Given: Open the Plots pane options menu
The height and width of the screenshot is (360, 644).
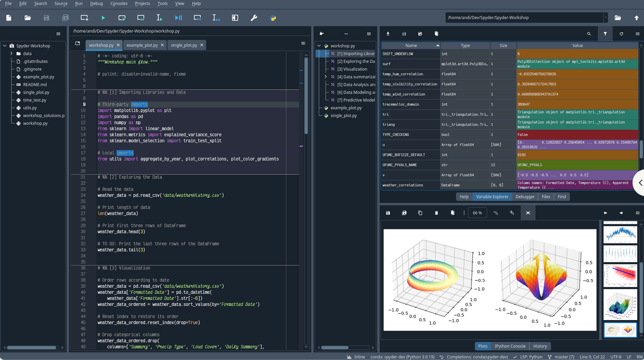Looking at the screenshot, I should tap(638, 213).
